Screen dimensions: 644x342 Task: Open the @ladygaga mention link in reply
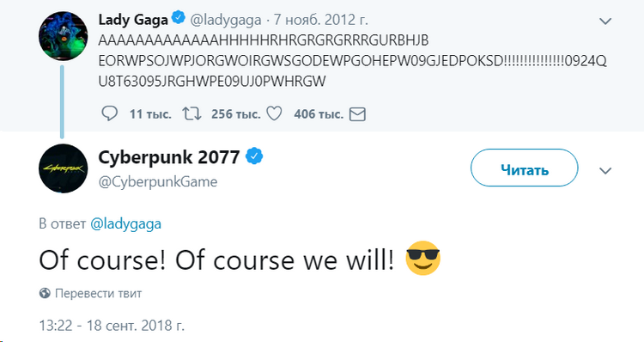125,224
